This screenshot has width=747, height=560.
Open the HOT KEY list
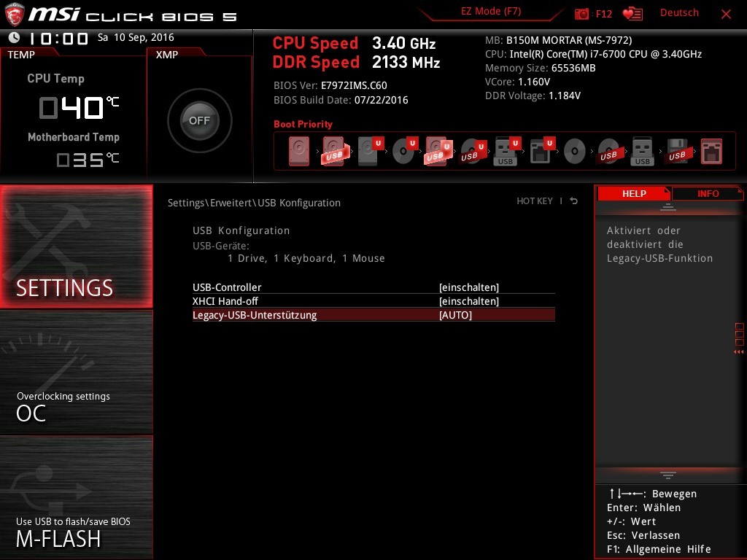[x=535, y=201]
